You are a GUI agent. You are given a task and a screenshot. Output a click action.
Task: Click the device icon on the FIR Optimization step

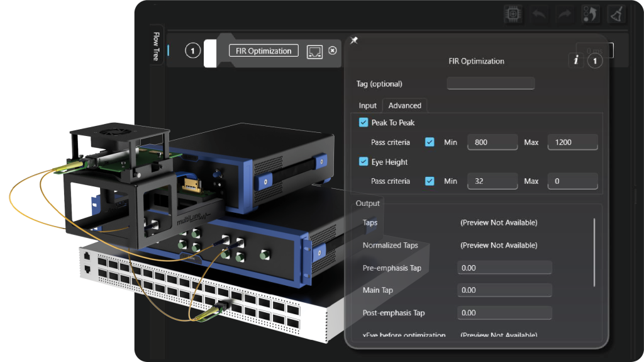314,52
